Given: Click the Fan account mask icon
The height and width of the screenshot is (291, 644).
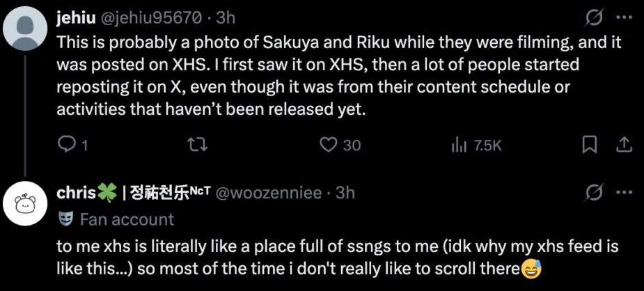Looking at the screenshot, I should coord(65,220).
